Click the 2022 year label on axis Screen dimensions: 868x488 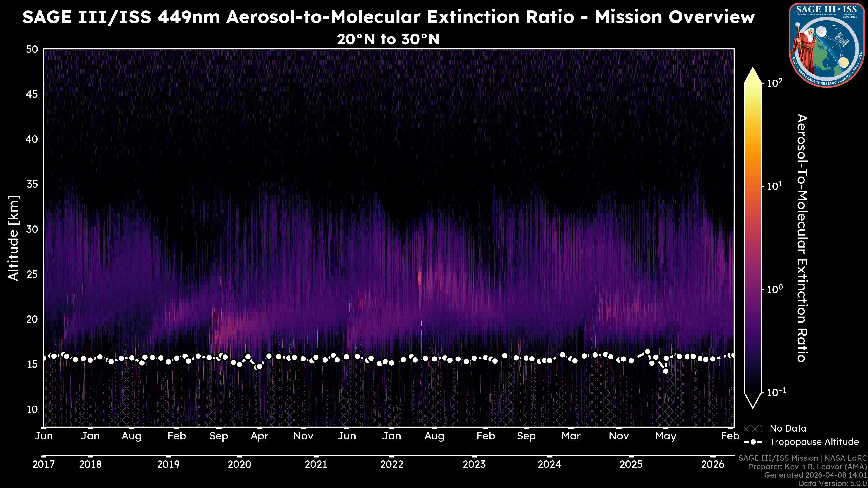tap(392, 465)
